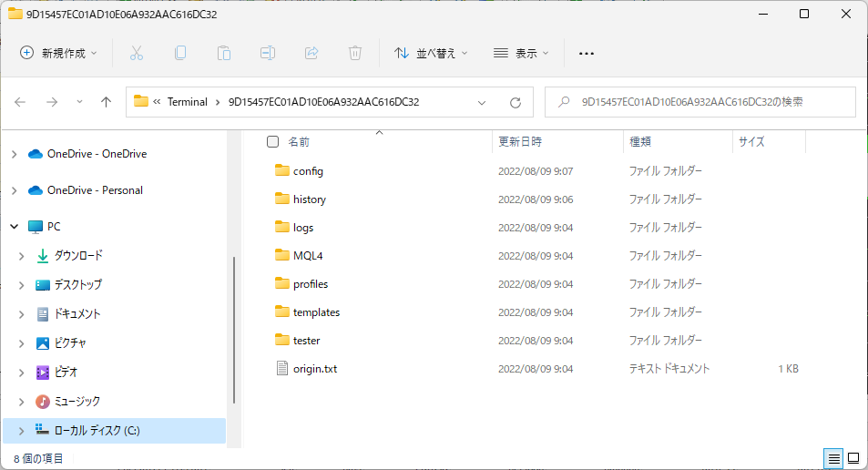Viewport: 868px width, 470px height.
Task: Click the Copy icon in toolbar
Action: coord(180,53)
